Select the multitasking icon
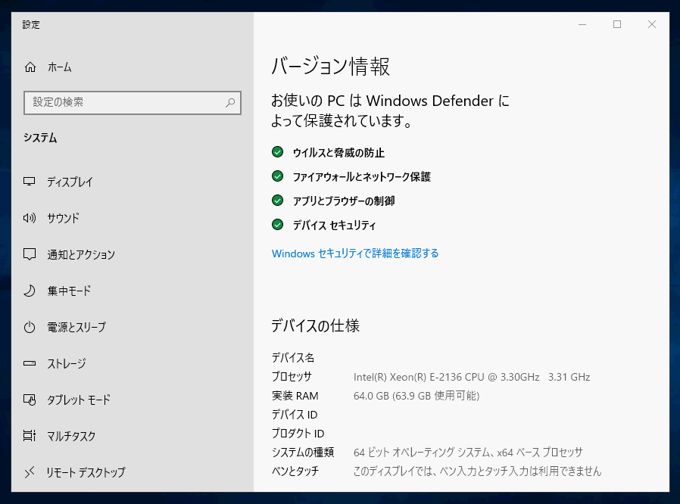The image size is (680, 504). [29, 435]
